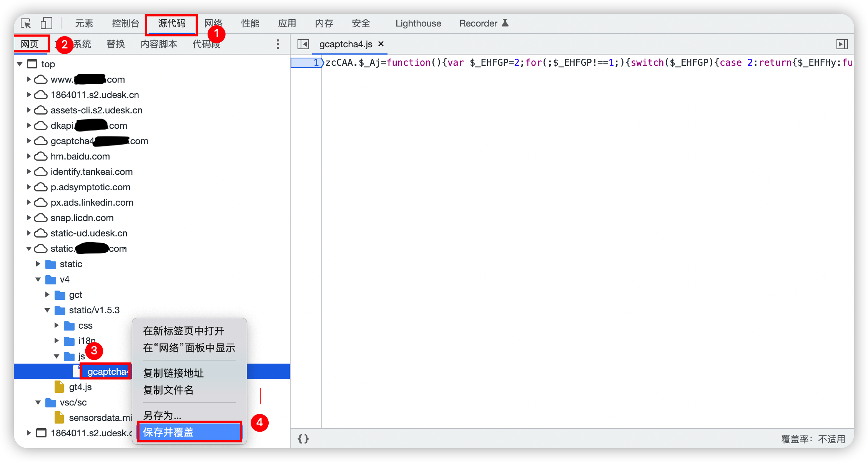
Task: Open the three-dot more options menu
Action: coord(278,44)
